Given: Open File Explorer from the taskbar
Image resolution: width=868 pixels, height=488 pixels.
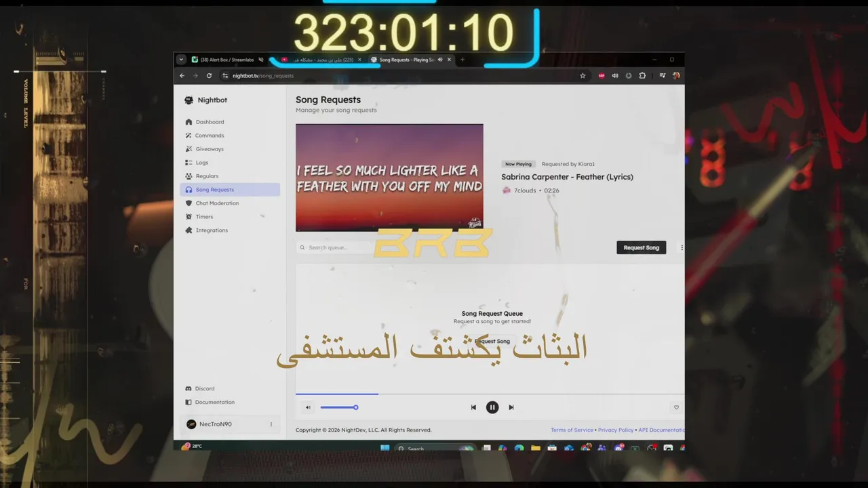Looking at the screenshot, I should 536,448.
